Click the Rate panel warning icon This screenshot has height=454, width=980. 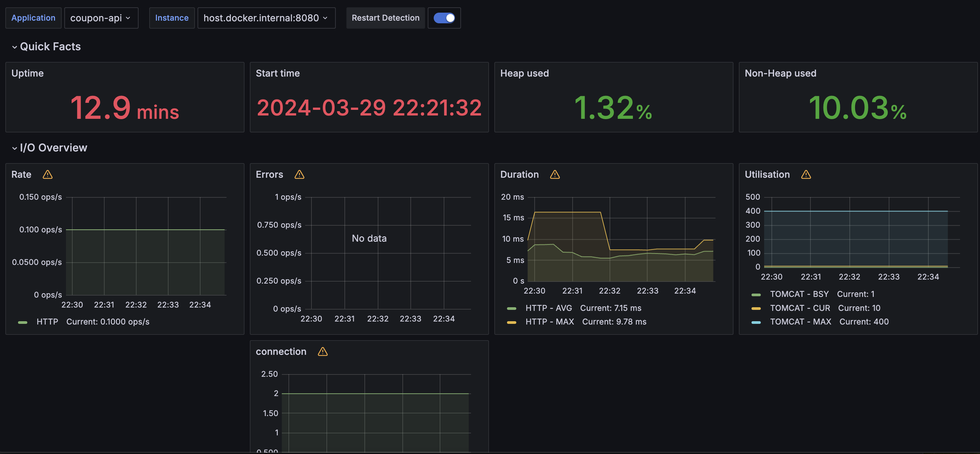coord(48,174)
